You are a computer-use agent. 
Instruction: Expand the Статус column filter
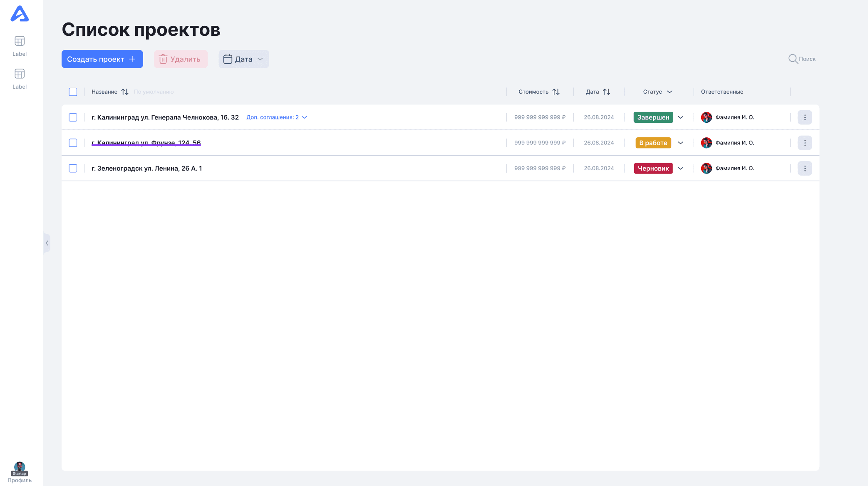pyautogui.click(x=670, y=92)
